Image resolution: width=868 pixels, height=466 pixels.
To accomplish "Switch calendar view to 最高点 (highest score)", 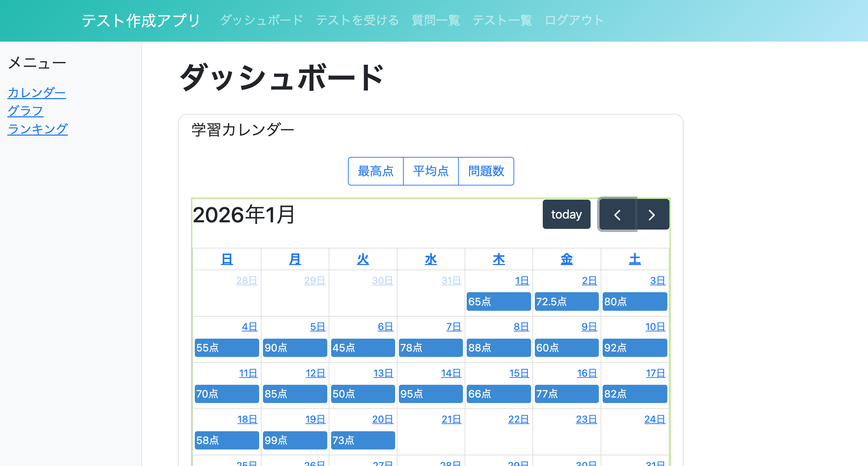I will pos(376,171).
